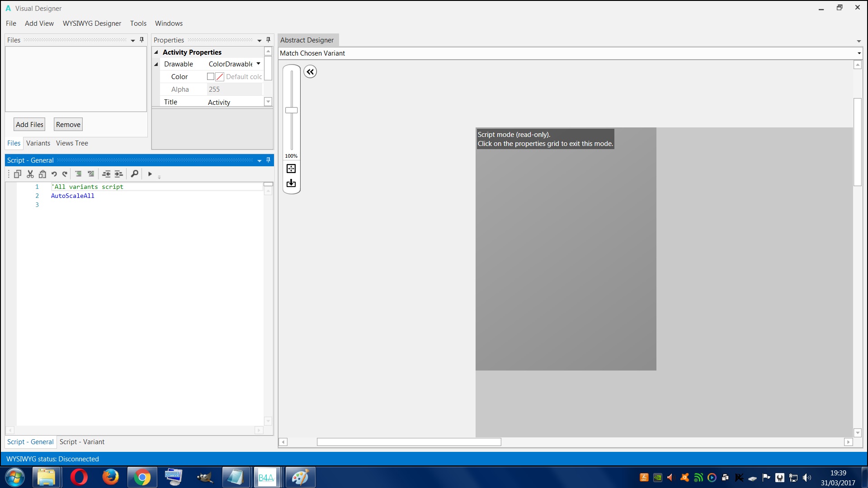Click the Avast tray icon

[x=685, y=478]
